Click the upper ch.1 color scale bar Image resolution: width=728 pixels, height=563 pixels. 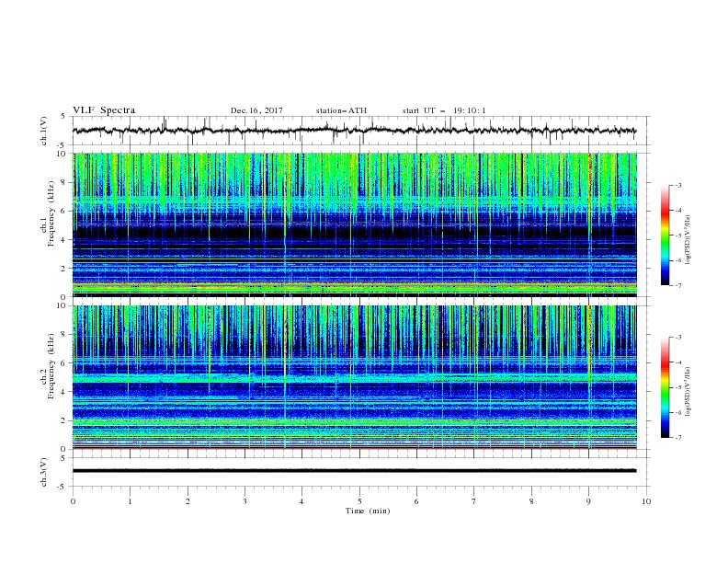click(665, 235)
